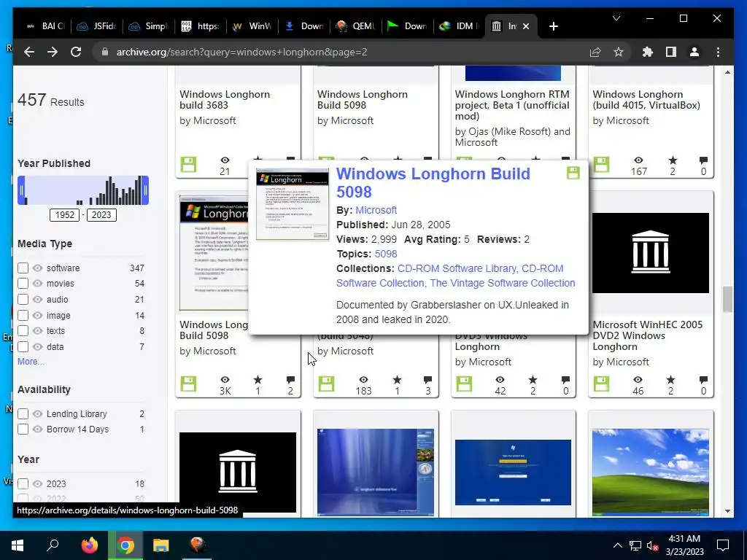Image resolution: width=747 pixels, height=560 pixels.
Task: Check the 2023 year checkbox
Action: point(23,484)
